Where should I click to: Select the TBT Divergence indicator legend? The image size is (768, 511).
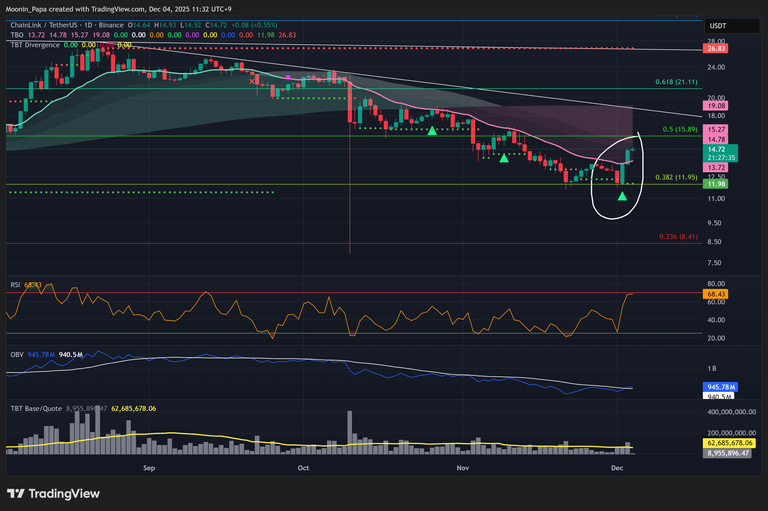pyautogui.click(x=33, y=44)
